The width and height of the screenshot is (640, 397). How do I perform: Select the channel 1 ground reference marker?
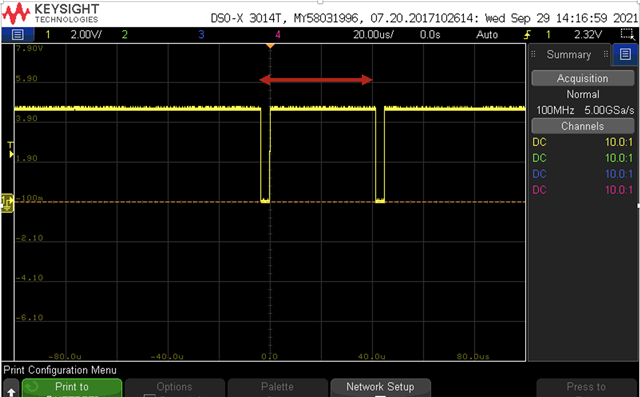(7, 202)
